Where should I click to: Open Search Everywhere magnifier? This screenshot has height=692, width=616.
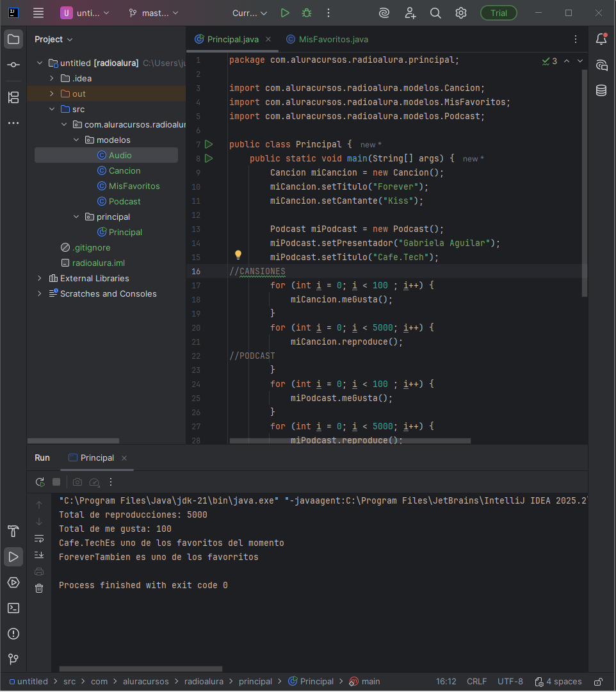pyautogui.click(x=435, y=13)
